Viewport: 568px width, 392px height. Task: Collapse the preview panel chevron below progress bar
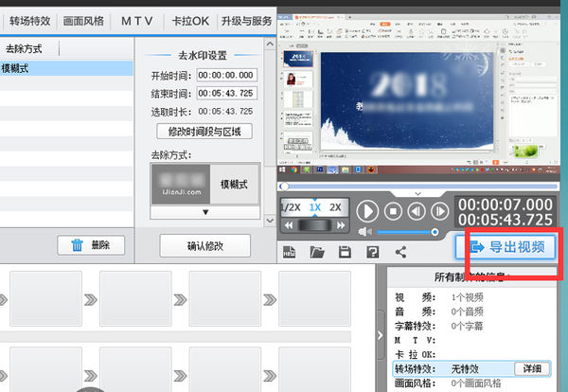[x=417, y=194]
